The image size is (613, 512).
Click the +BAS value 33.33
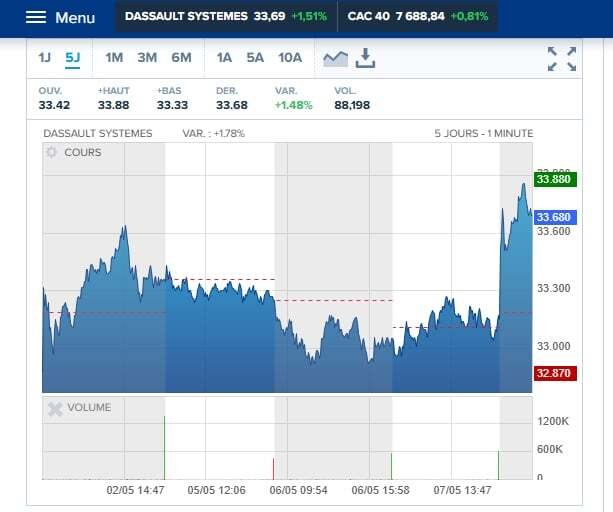click(172, 105)
